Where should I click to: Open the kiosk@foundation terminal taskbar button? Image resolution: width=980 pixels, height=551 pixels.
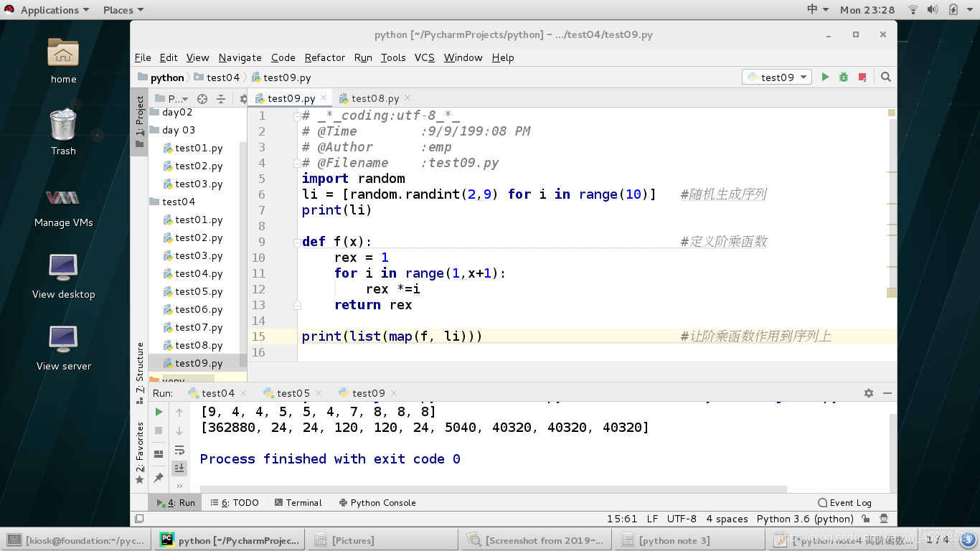[x=77, y=540]
